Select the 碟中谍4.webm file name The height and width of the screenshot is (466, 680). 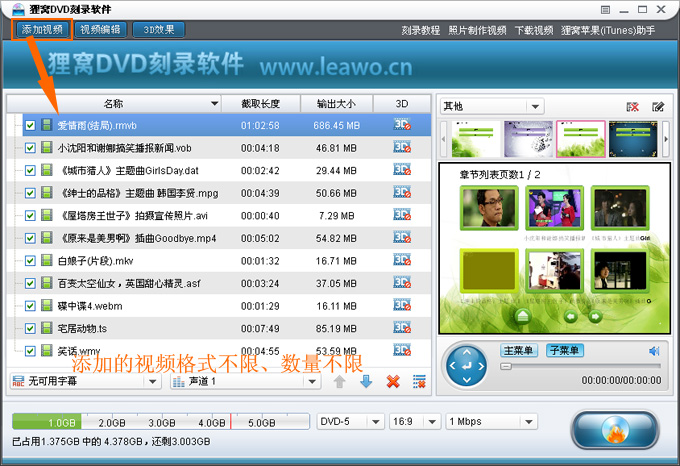[x=90, y=306]
